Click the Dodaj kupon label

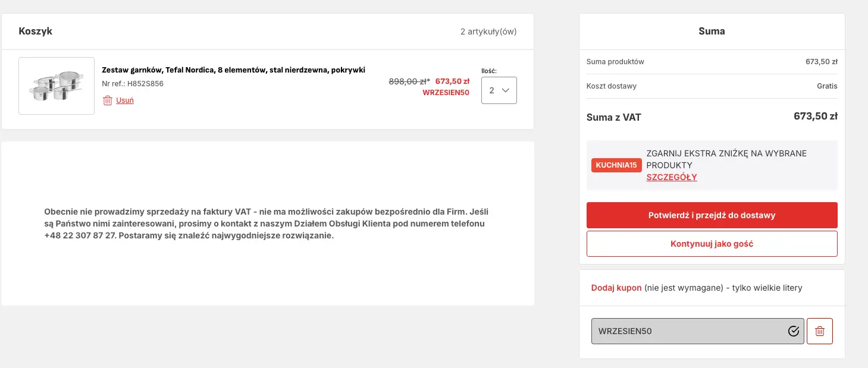(616, 288)
